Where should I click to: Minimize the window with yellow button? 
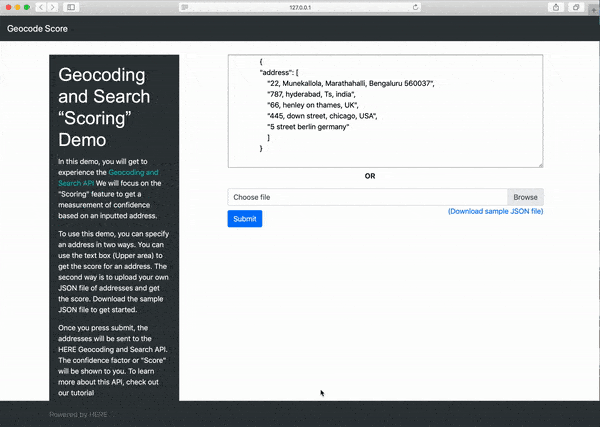click(x=18, y=7)
